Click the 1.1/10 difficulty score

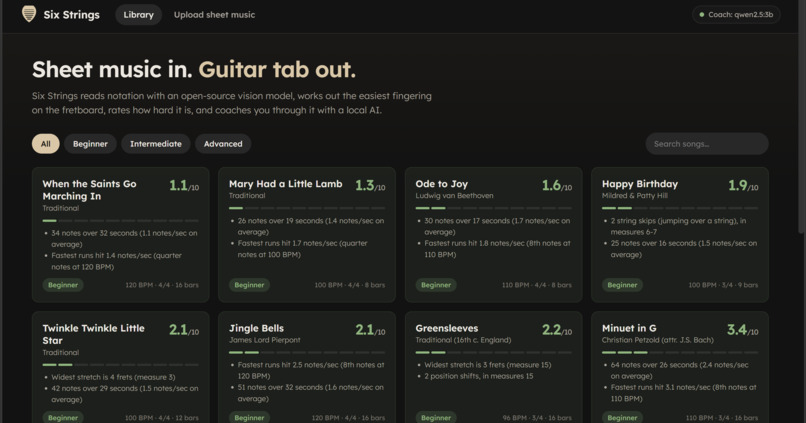184,186
